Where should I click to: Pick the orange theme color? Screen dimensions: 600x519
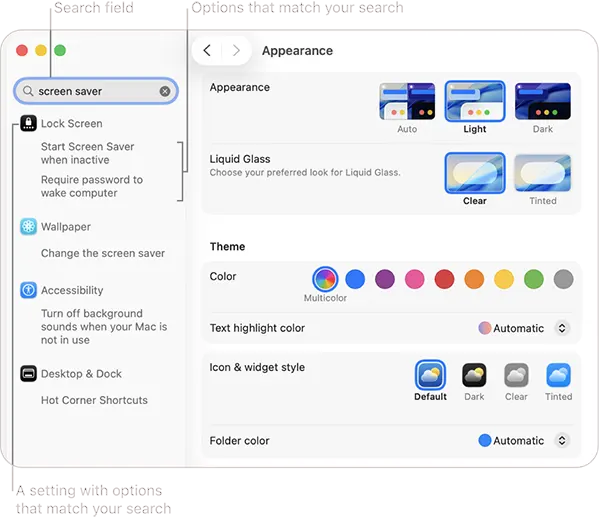pyautogui.click(x=474, y=279)
